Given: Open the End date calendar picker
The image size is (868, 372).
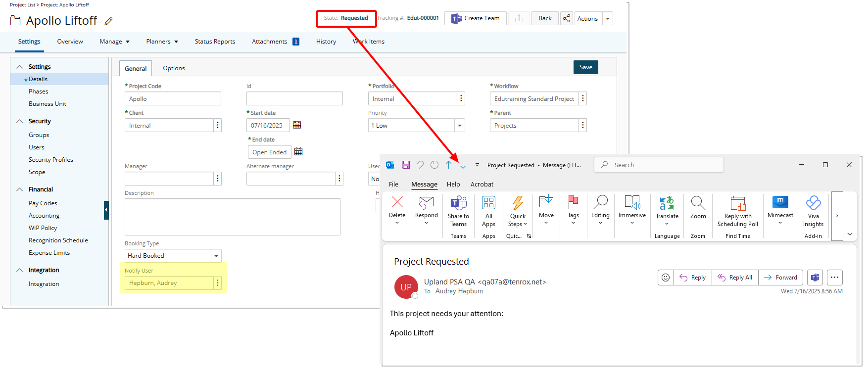Looking at the screenshot, I should click(298, 152).
